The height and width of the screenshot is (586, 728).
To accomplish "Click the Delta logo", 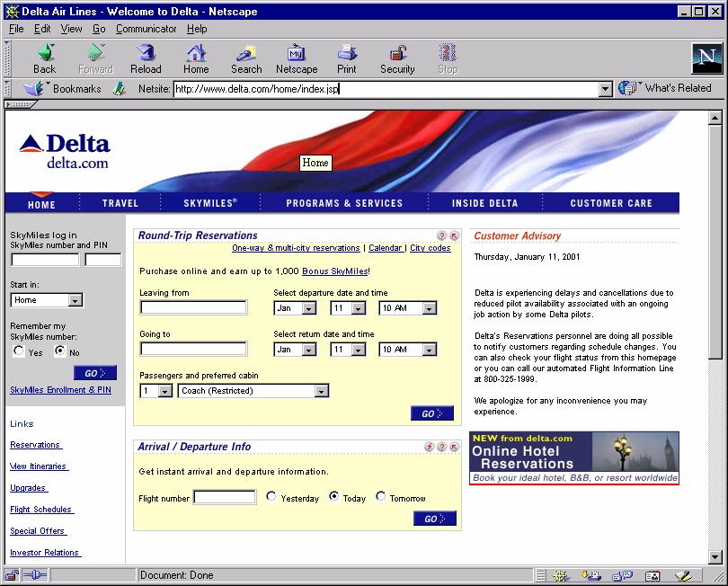I will click(x=65, y=151).
